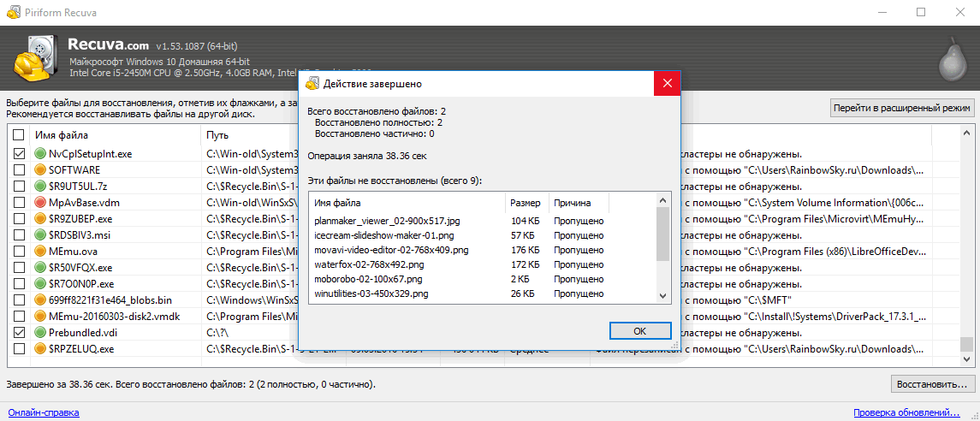The width and height of the screenshot is (980, 421).
Task: Click the orange status icon of MEmu.ova
Action: 40,251
